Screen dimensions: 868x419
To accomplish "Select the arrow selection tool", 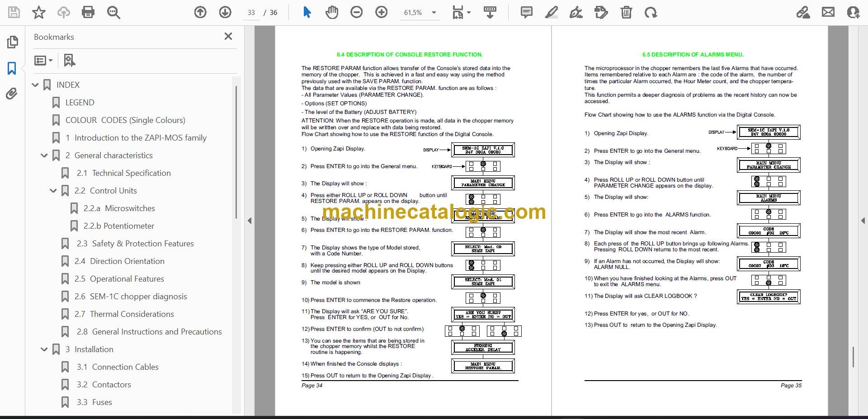I will (307, 12).
